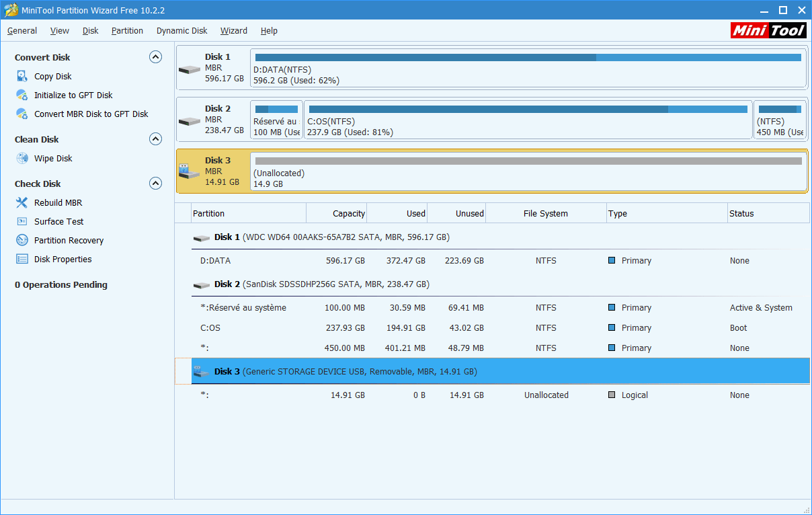Image resolution: width=812 pixels, height=515 pixels.
Task: Sort by the Partition column header
Action: [249, 213]
